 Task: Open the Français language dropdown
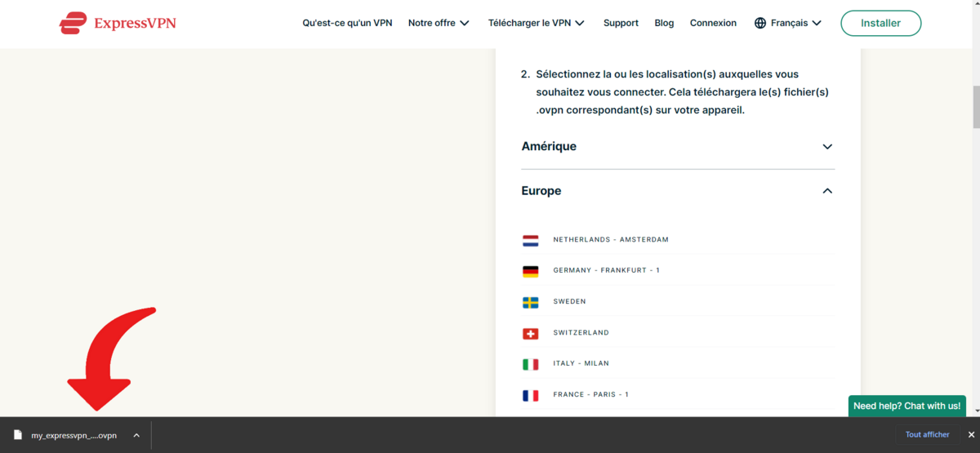point(787,23)
